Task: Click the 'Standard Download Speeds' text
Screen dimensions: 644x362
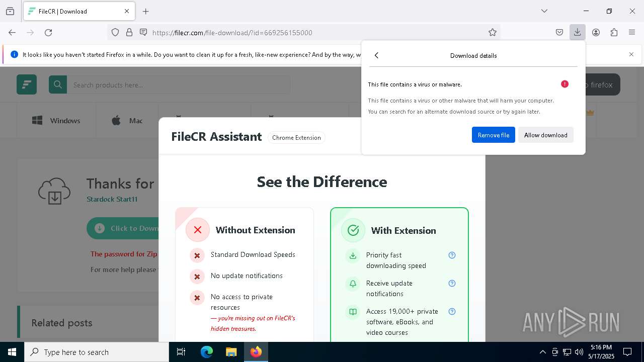Action: (253, 254)
